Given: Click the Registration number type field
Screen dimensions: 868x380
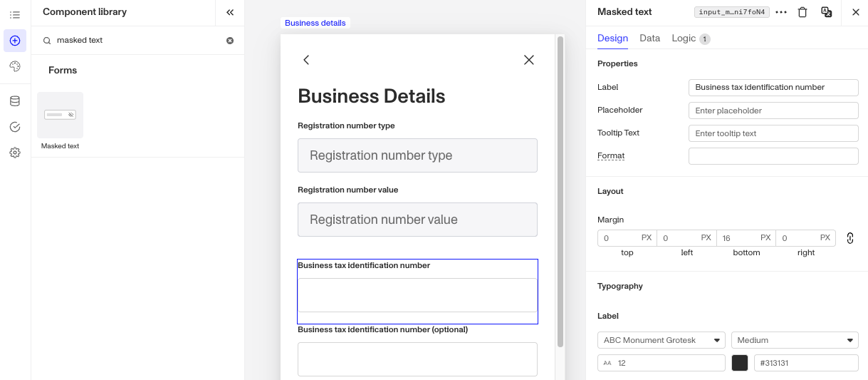Looking at the screenshot, I should click(x=417, y=155).
